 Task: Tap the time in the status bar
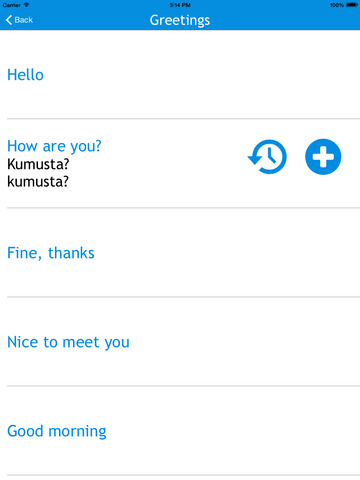pos(180,5)
